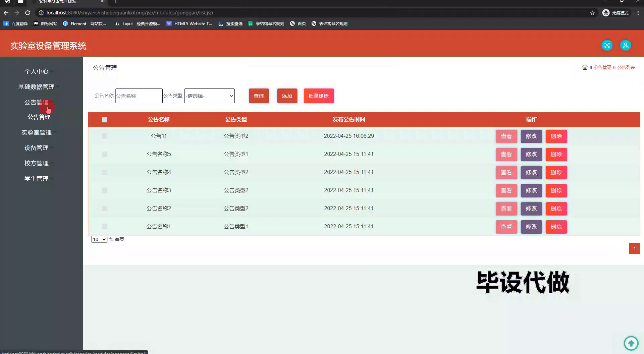
Task: Click 删除 for 公告名称5
Action: (556, 155)
